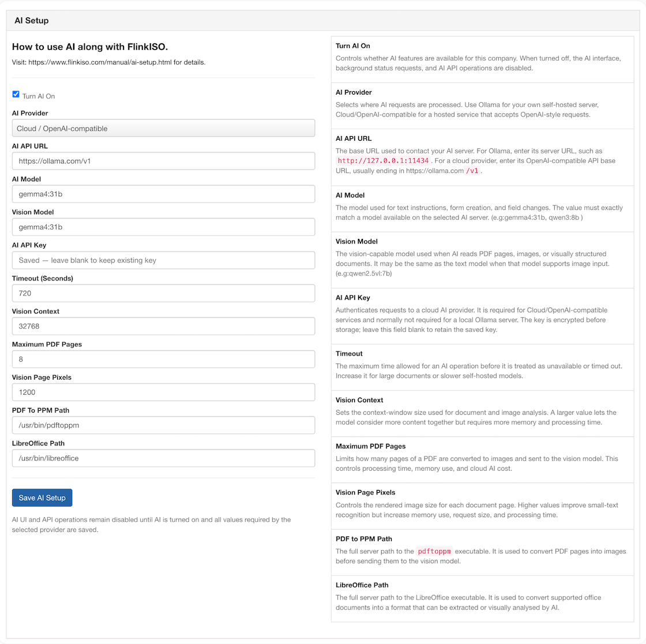Image resolution: width=646 pixels, height=644 pixels.
Task: Click the Vision Context input
Action: [164, 326]
